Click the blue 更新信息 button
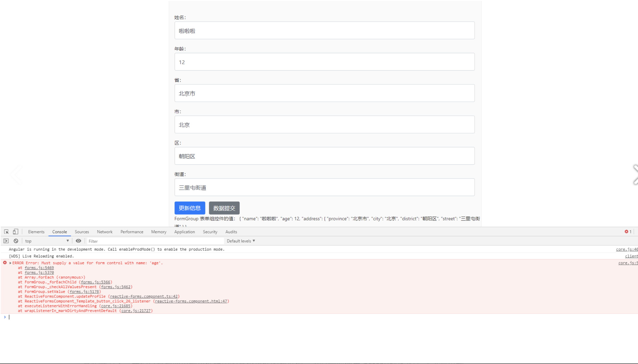Viewport: 638px width, 364px height. (190, 208)
